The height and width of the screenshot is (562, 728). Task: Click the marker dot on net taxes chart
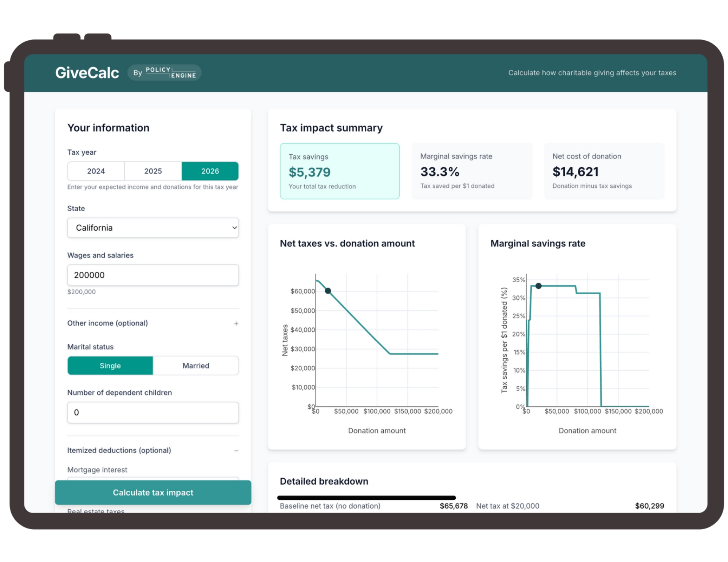point(328,291)
